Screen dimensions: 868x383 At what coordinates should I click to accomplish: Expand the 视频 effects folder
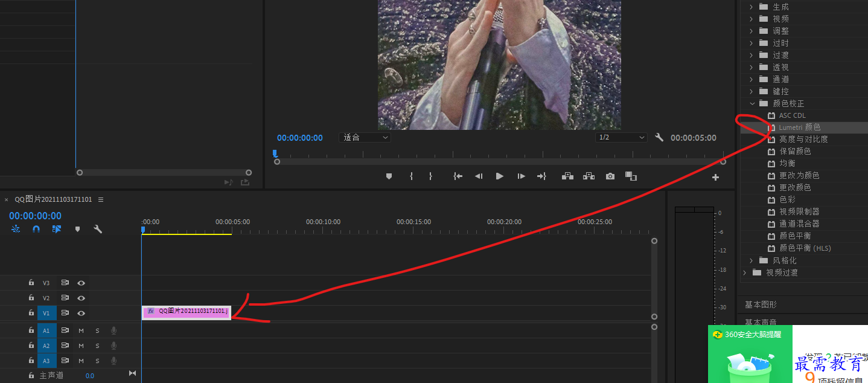coord(752,19)
